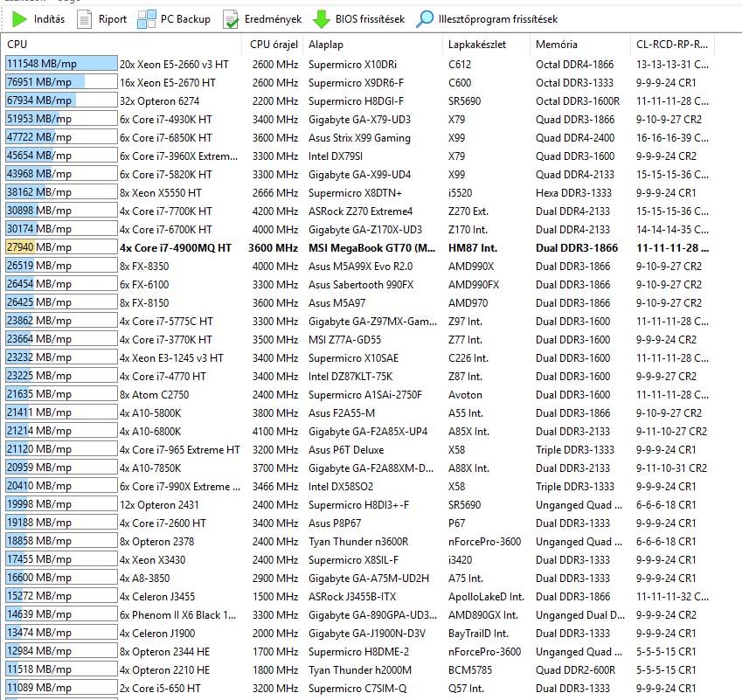The height and width of the screenshot is (700, 742).
Task: Click the Eredmények checklist icon
Action: pos(231,19)
